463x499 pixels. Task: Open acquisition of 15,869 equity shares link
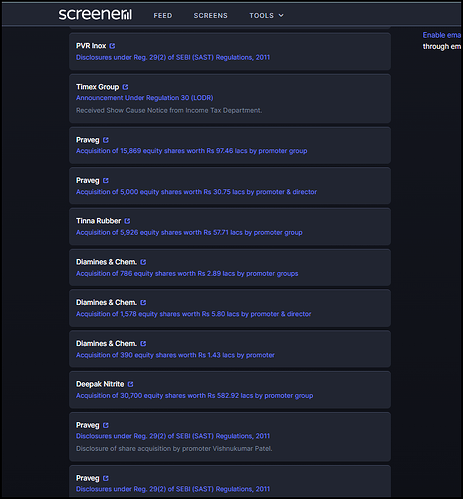pos(192,151)
